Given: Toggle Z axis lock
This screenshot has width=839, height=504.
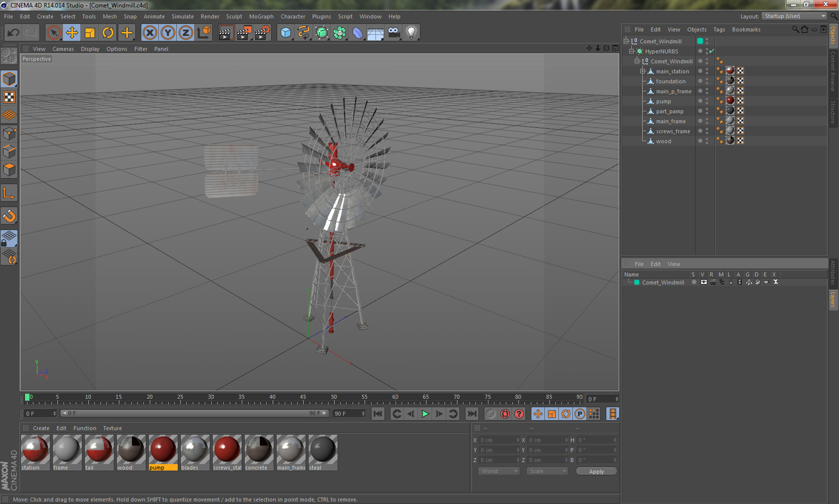Looking at the screenshot, I should click(x=186, y=33).
